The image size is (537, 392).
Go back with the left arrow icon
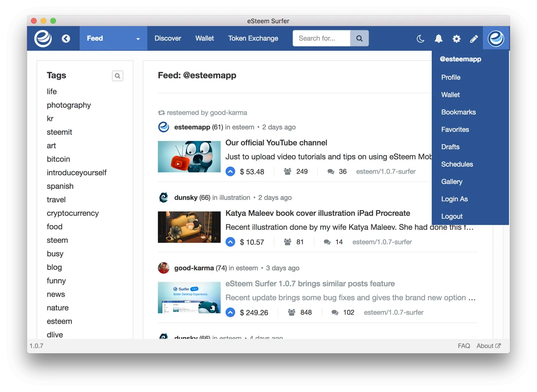pos(66,39)
